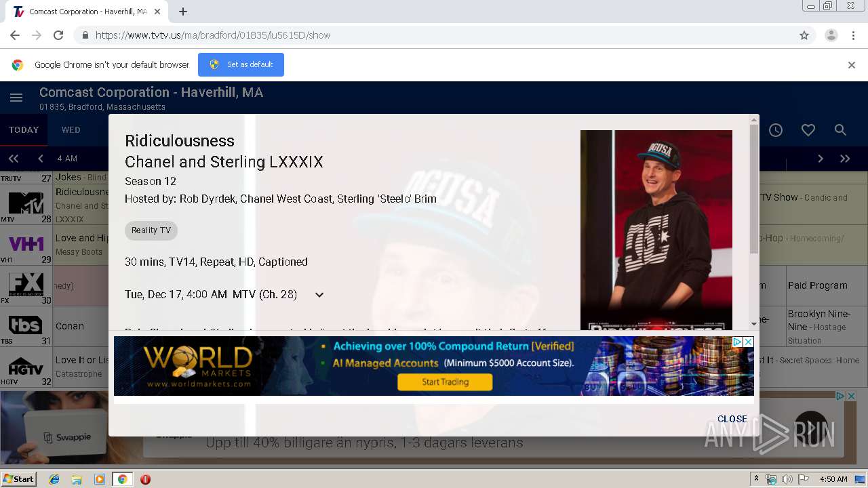This screenshot has width=868, height=488.
Task: Bookmark this page with the star
Action: point(804,35)
